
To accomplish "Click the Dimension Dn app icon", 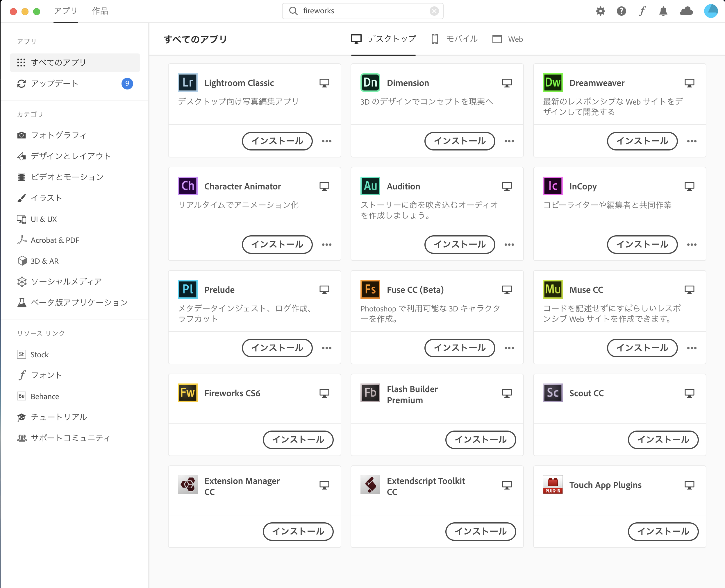I will point(370,82).
